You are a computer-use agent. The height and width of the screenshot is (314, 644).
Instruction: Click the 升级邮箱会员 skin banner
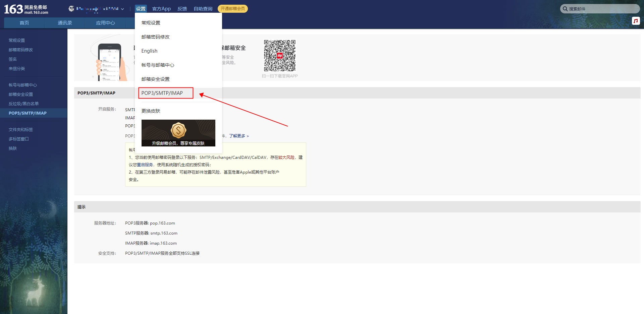[178, 133]
